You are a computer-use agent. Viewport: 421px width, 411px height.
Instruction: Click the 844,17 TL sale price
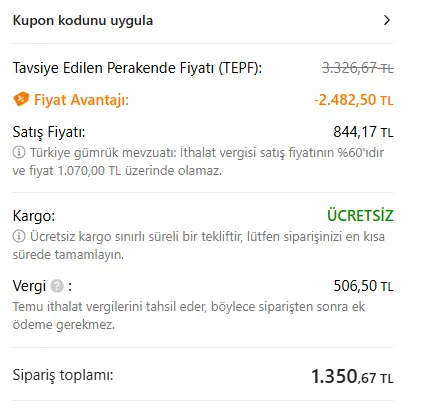click(x=363, y=132)
